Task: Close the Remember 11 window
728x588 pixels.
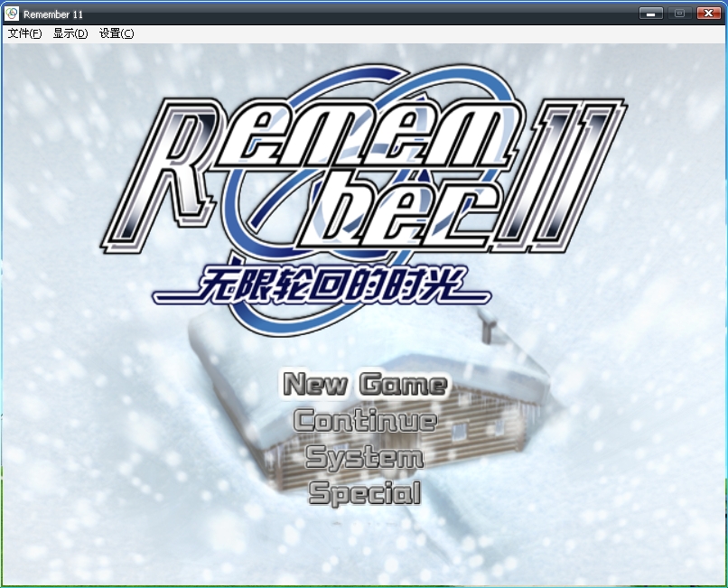Action: point(708,14)
